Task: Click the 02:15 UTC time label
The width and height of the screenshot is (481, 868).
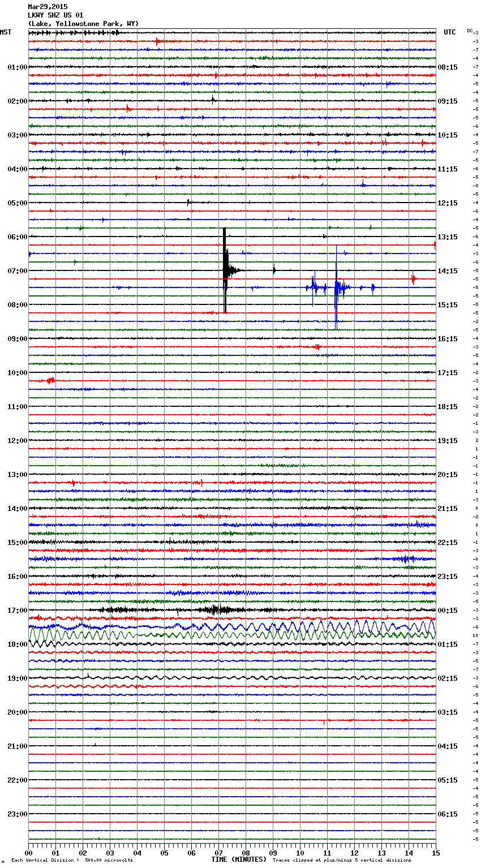Action: point(448,678)
